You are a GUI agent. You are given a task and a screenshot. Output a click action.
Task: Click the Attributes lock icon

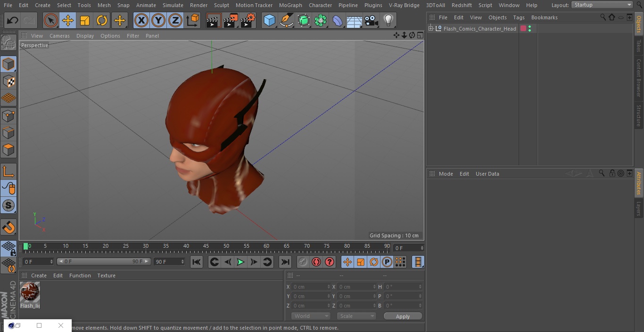click(612, 173)
